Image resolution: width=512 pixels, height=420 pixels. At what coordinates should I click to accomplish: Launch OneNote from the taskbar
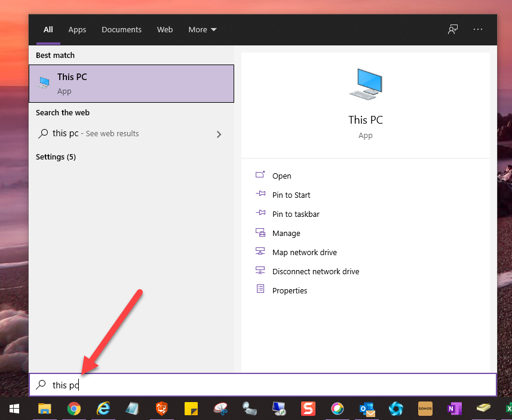click(455, 409)
